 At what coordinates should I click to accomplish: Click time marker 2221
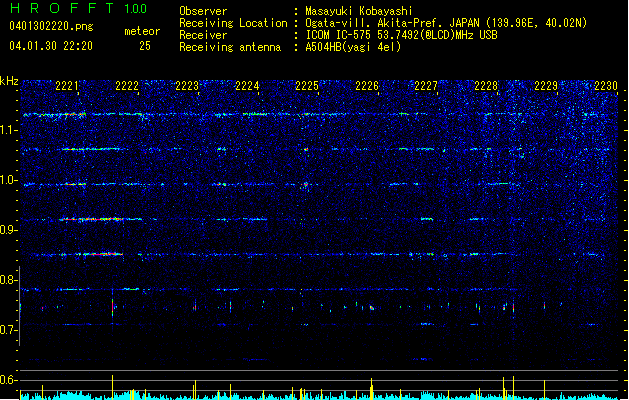67,85
